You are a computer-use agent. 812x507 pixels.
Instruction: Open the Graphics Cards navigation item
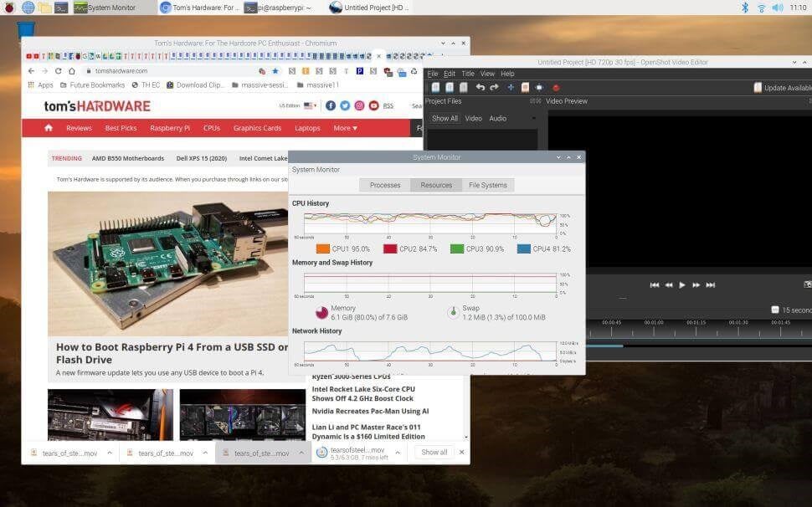coord(257,128)
